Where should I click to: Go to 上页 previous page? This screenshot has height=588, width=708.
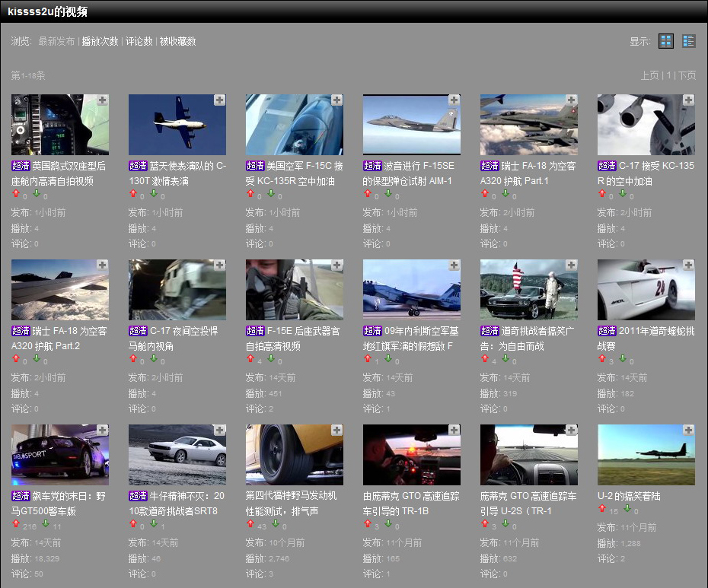click(649, 75)
